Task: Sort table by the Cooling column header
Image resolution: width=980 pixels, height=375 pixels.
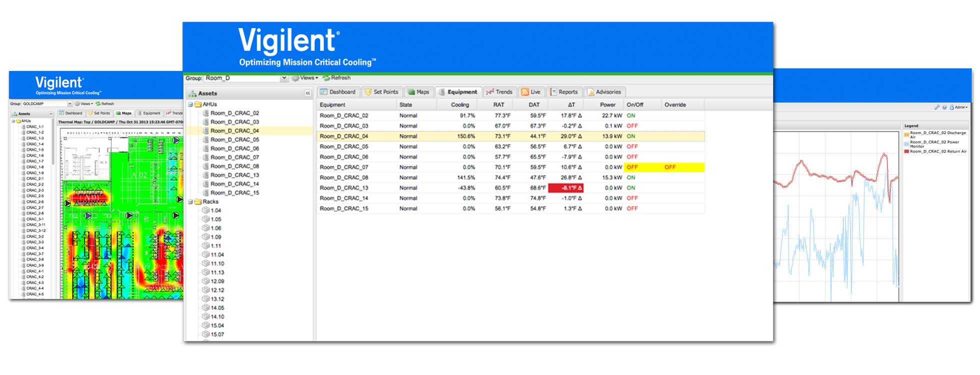Action: point(457,105)
